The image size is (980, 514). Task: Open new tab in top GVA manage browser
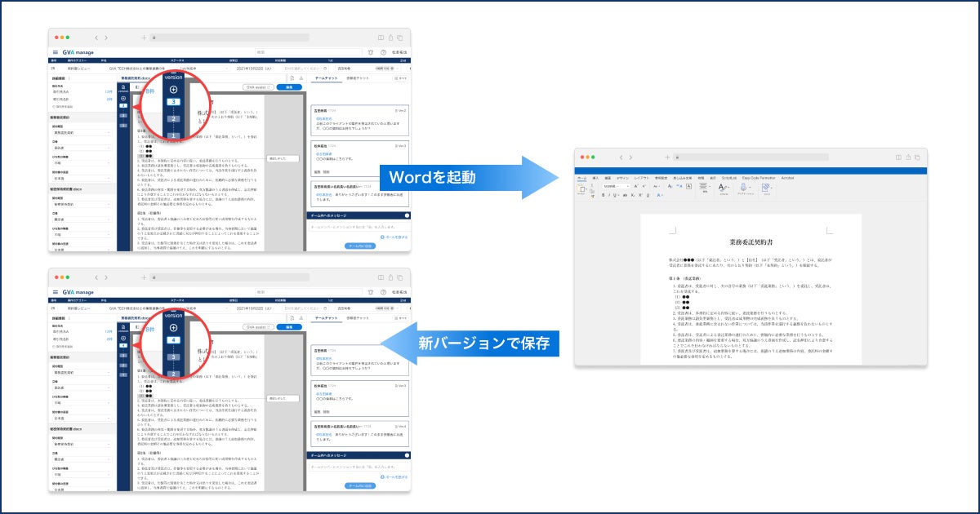coord(144,38)
